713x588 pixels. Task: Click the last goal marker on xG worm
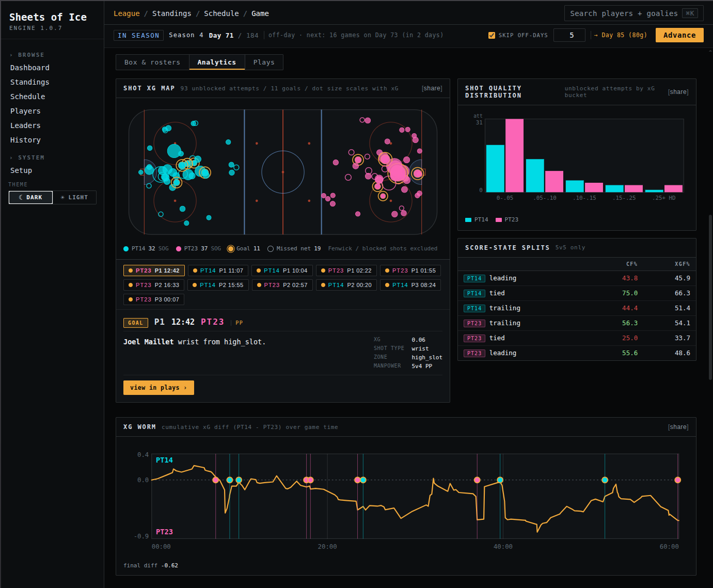(x=678, y=480)
